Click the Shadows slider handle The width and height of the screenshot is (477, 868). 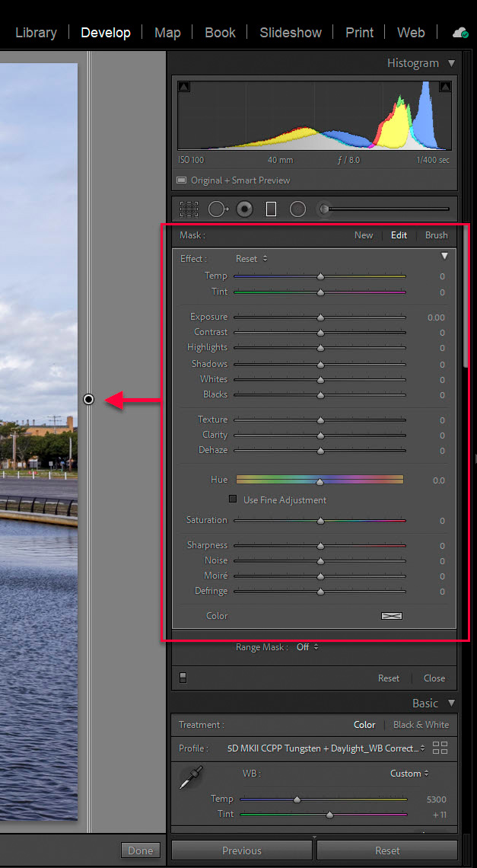pos(320,364)
